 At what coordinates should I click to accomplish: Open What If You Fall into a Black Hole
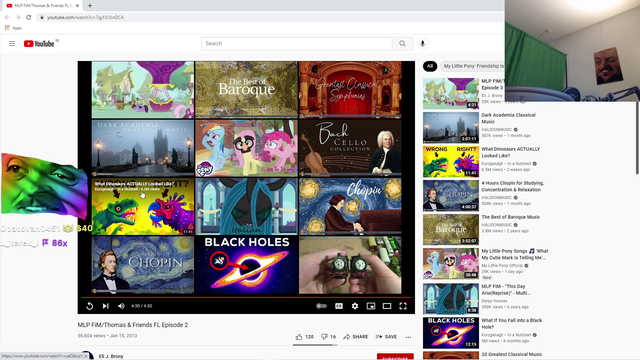[x=512, y=324]
